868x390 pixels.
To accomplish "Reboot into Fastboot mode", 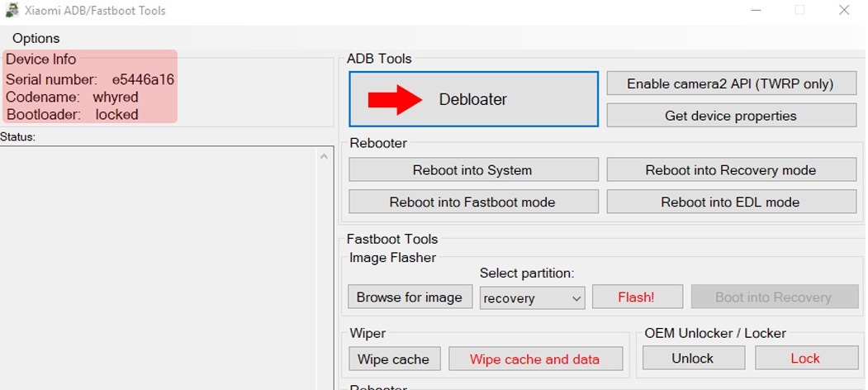I will click(x=473, y=202).
